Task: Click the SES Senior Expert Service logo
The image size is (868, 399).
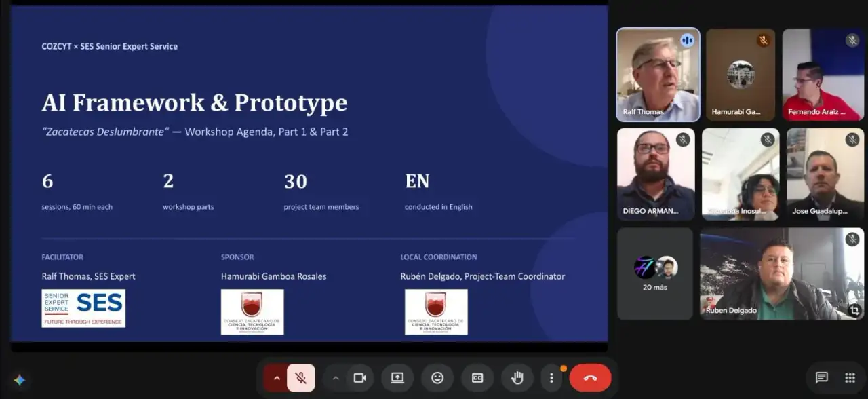Action: 83,309
